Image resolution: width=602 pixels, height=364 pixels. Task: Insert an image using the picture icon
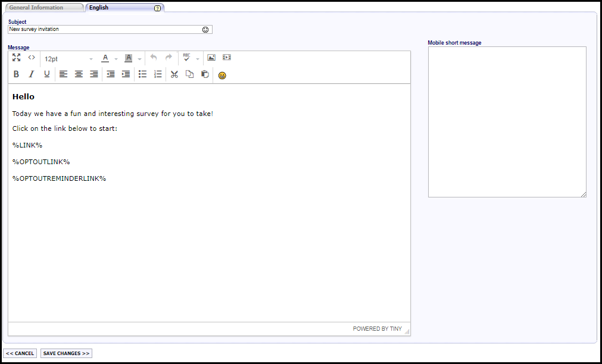click(x=211, y=58)
